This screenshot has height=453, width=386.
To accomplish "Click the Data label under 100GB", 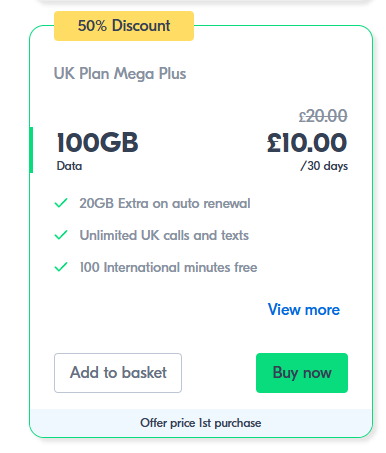I will coord(69,166).
